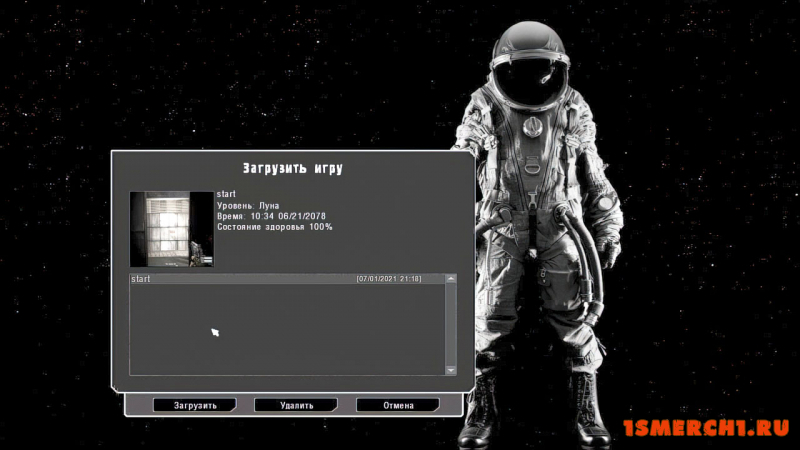
Task: Click the 1SMERCH1.RU watermark
Action: point(706,428)
